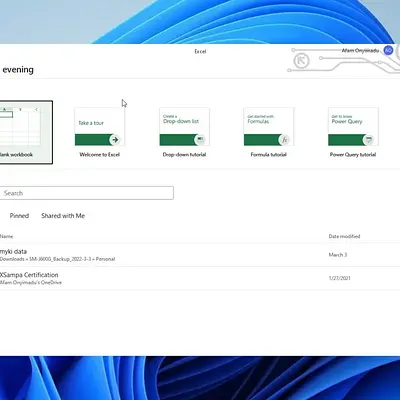Viewport: 400px width, 400px height.
Task: Click the Date modified column header
Action: click(344, 236)
